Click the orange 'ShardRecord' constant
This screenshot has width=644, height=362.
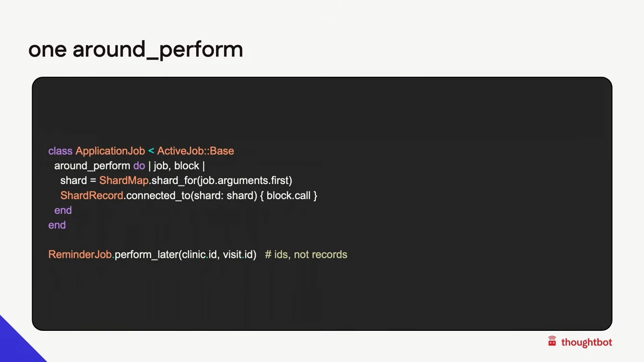[x=92, y=196]
